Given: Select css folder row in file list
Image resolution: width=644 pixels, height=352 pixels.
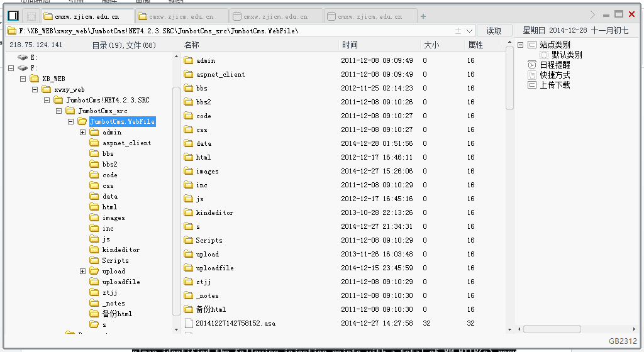Looking at the screenshot, I should coord(343,129).
